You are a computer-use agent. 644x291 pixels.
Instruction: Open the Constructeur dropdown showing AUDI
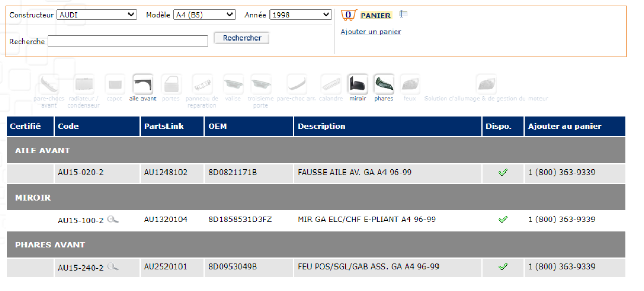[x=97, y=15]
